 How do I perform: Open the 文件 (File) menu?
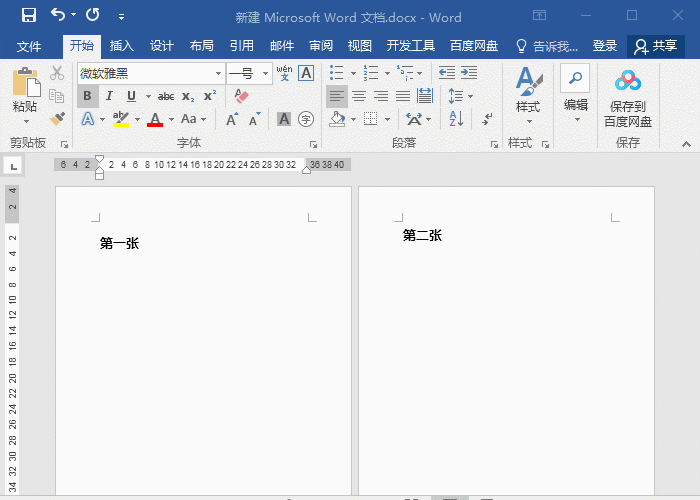(29, 46)
